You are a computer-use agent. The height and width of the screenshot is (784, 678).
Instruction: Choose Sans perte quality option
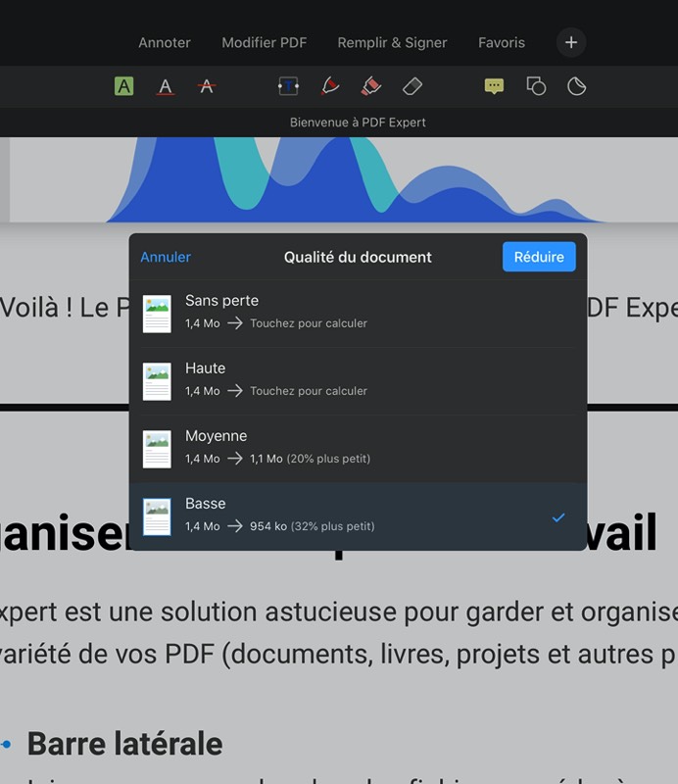(358, 312)
